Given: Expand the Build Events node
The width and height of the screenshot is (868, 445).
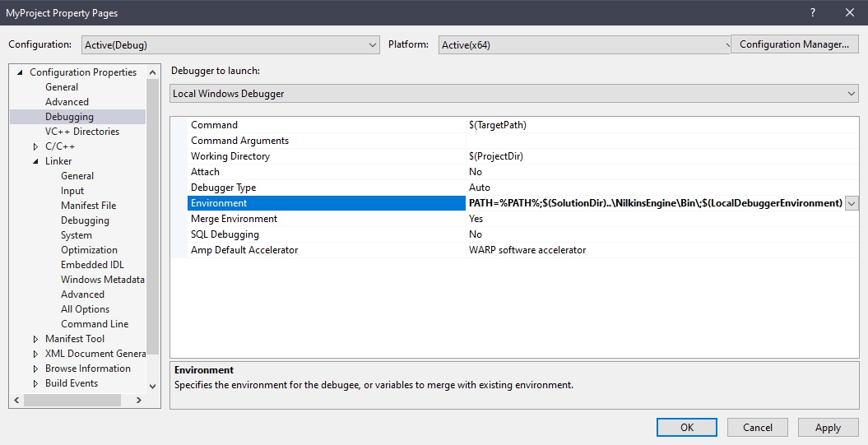Looking at the screenshot, I should (x=35, y=383).
